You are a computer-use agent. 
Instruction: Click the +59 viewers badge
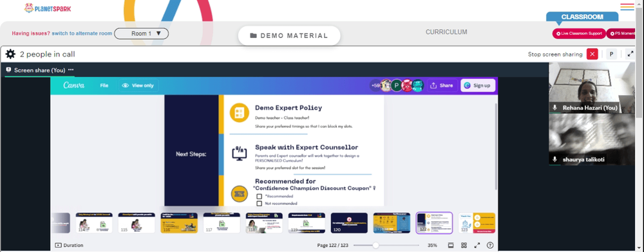(375, 85)
